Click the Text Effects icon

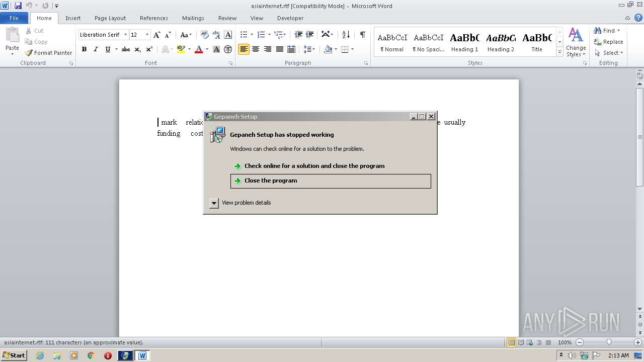pyautogui.click(x=165, y=49)
